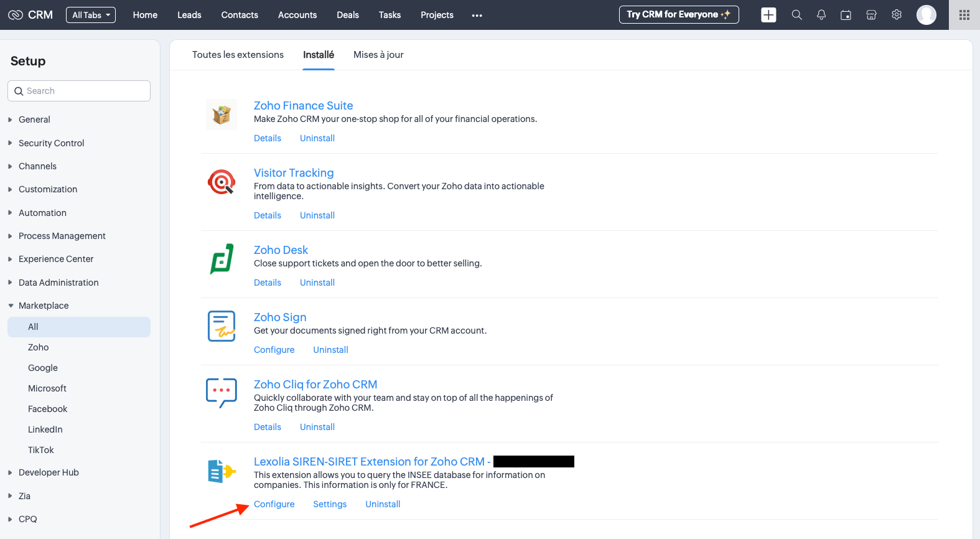Open the search magnifier in top bar
The width and height of the screenshot is (980, 539).
(x=796, y=15)
